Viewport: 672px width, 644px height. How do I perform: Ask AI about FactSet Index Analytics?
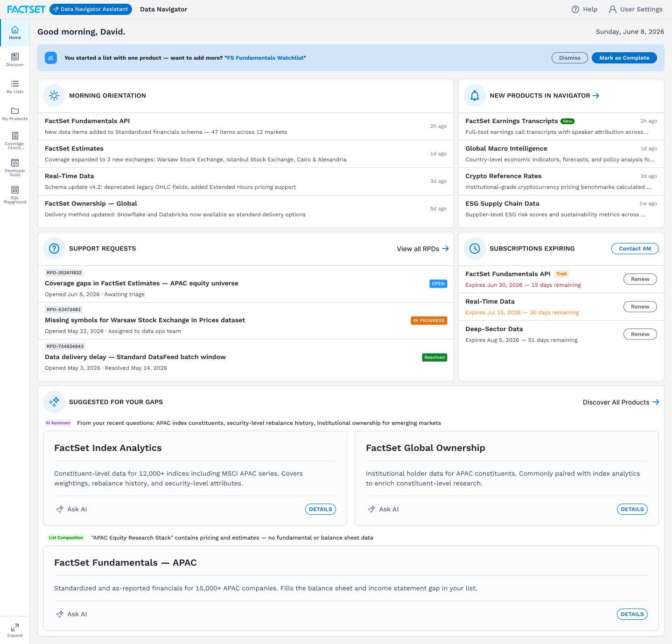pos(71,509)
